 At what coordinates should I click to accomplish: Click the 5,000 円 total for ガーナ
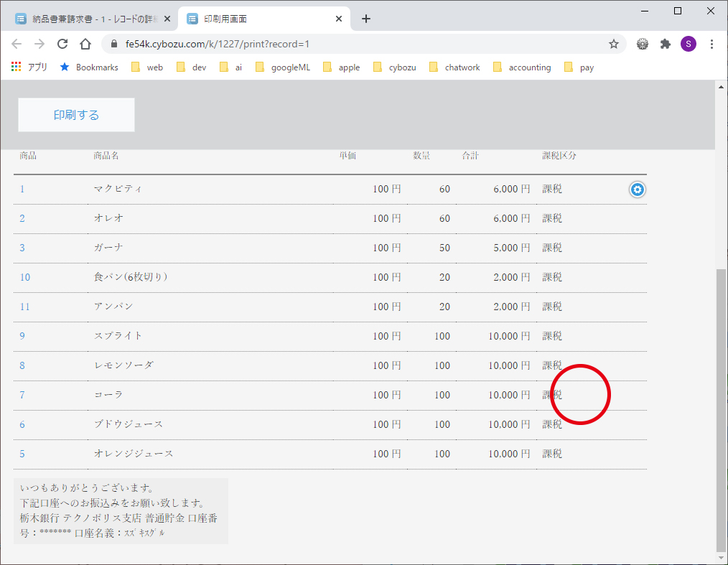coord(512,248)
